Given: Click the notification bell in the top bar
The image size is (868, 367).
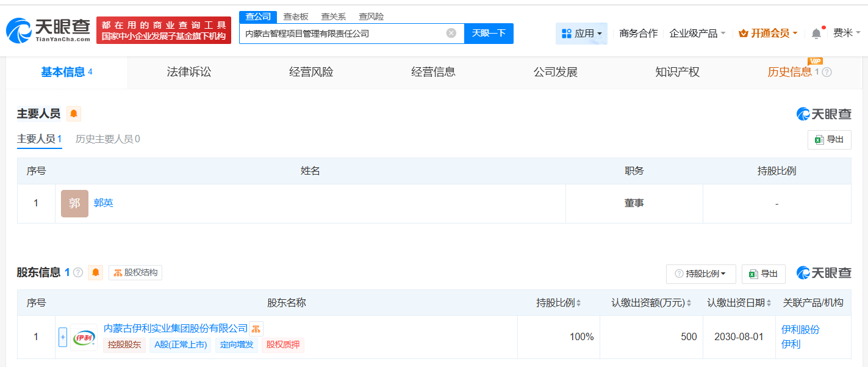Looking at the screenshot, I should coord(816,33).
